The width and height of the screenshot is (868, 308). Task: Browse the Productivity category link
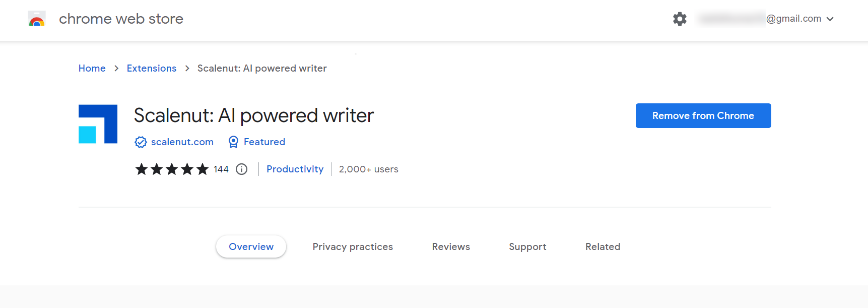tap(295, 169)
